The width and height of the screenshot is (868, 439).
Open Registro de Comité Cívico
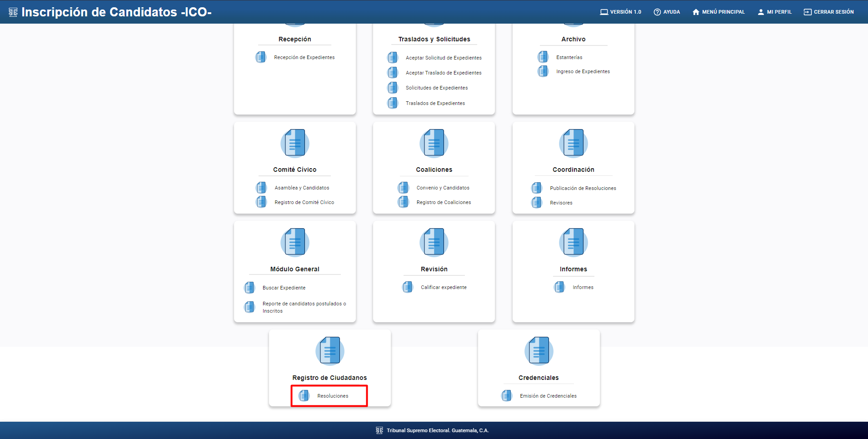point(304,202)
